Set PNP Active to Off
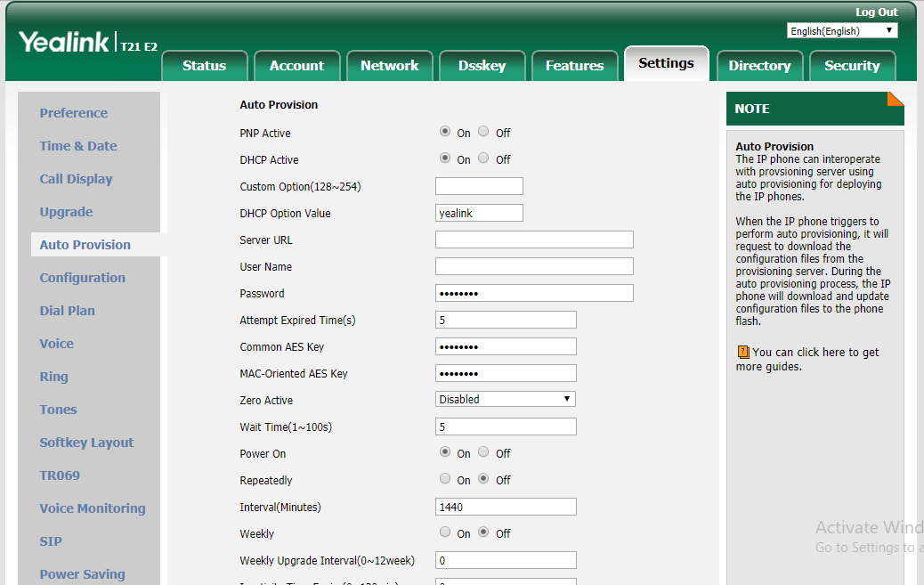Screen dimensions: 924x585 pos(483,132)
